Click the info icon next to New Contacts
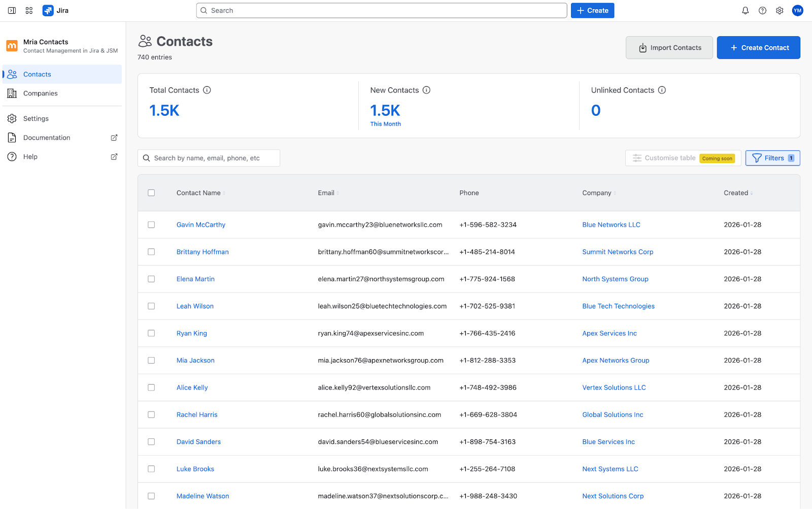 pyautogui.click(x=426, y=90)
